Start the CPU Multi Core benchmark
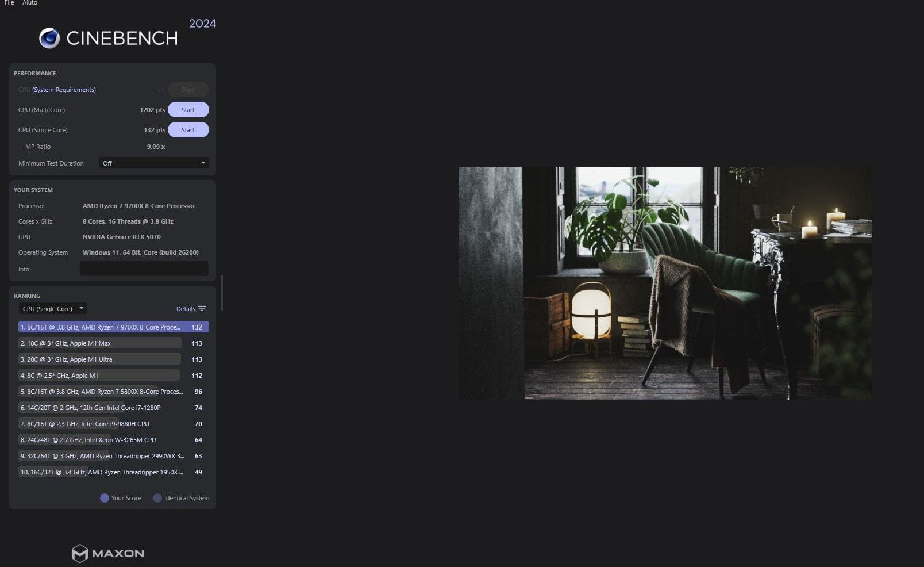The width and height of the screenshot is (924, 567). coord(188,110)
